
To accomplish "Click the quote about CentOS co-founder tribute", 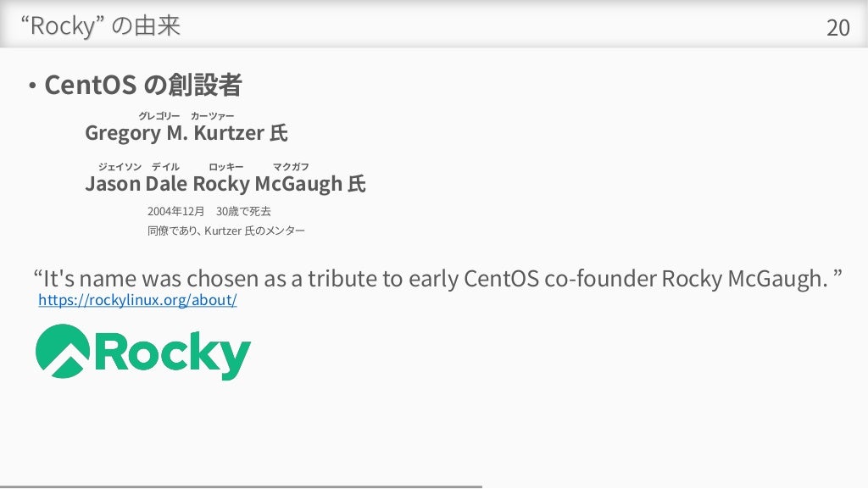I will [x=437, y=278].
